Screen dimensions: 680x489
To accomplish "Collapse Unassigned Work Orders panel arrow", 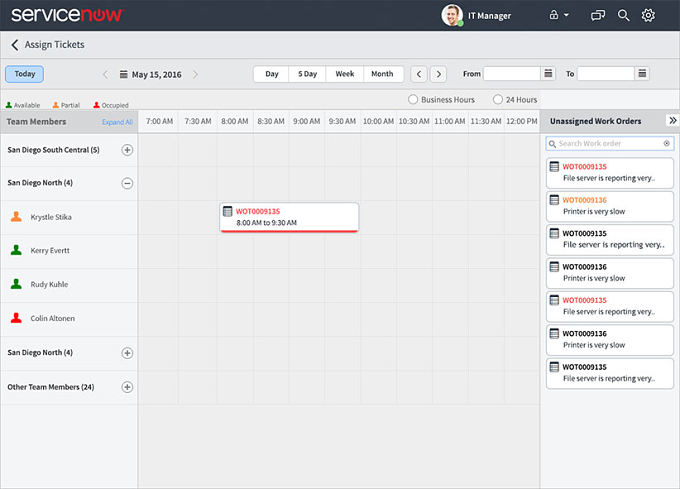I will point(672,121).
